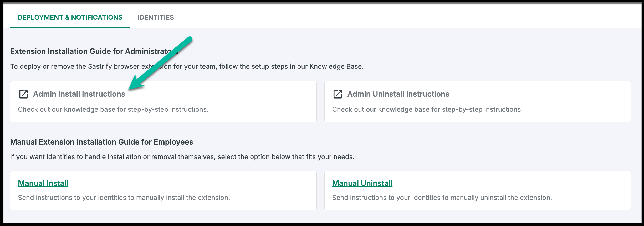Click the description text under Manual Install
Viewport: 644px width, 226px height.
click(124, 198)
